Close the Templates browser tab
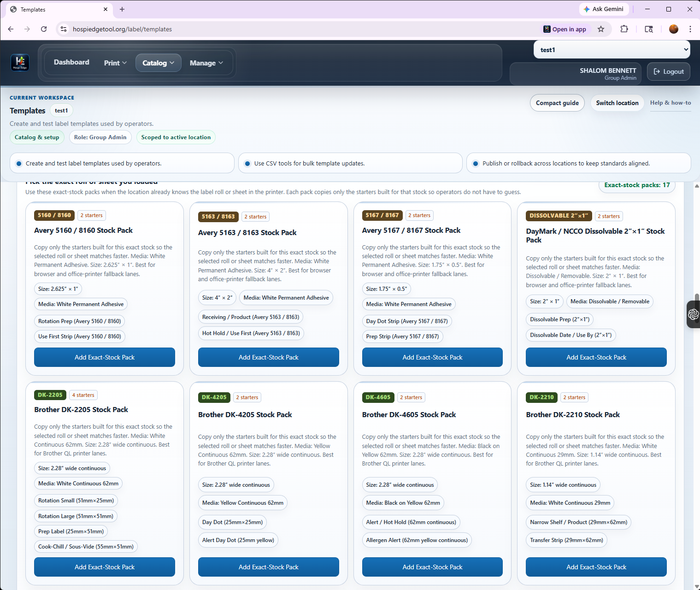Viewport: 700px width, 590px height. pyautogui.click(x=106, y=9)
